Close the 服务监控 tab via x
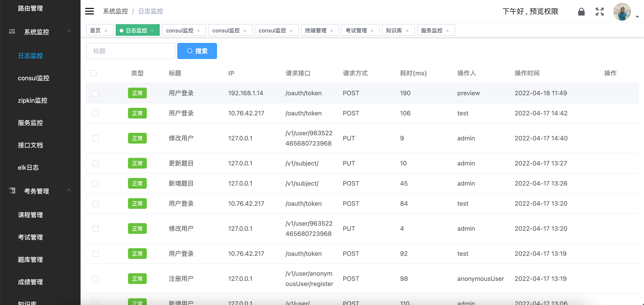Screen dimensions: 644x305 click(448, 31)
